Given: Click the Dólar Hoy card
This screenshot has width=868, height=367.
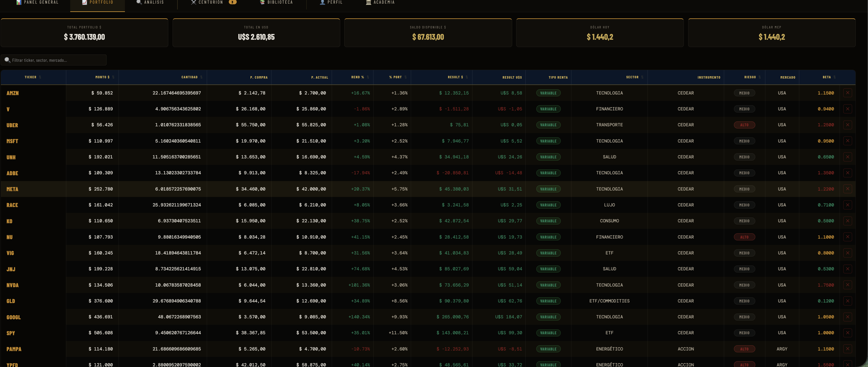Looking at the screenshot, I should pyautogui.click(x=600, y=33).
